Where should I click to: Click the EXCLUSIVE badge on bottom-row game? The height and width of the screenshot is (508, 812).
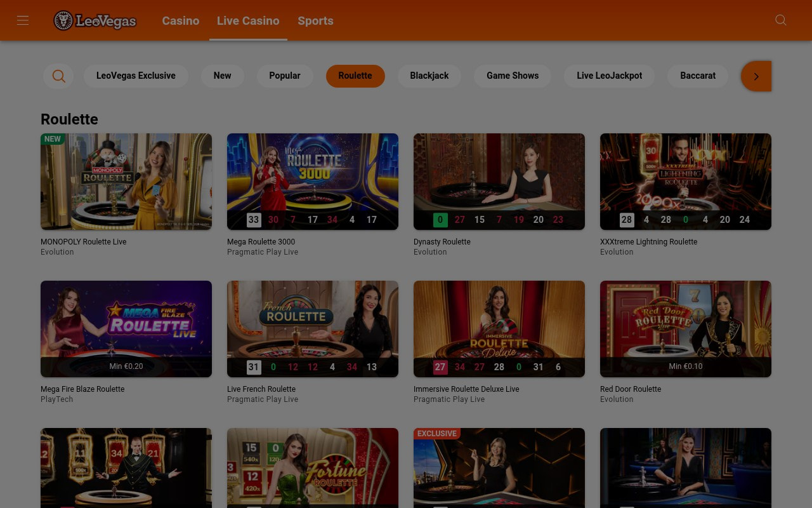point(437,434)
